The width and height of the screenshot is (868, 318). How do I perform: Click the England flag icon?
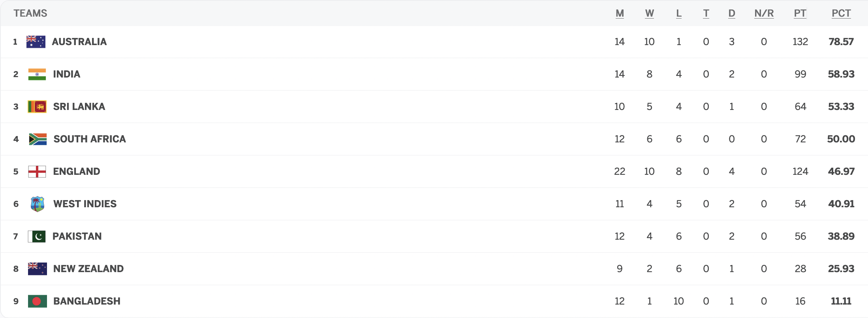pyautogui.click(x=37, y=172)
